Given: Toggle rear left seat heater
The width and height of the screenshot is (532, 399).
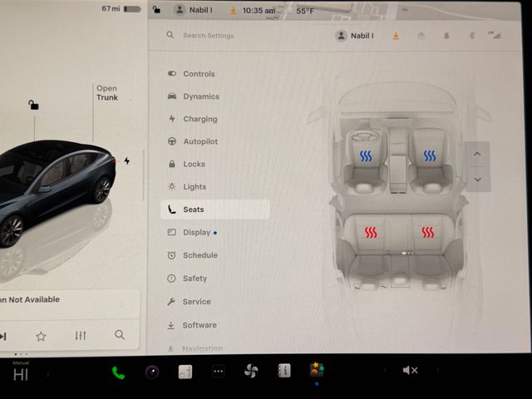Looking at the screenshot, I should coord(371,233).
